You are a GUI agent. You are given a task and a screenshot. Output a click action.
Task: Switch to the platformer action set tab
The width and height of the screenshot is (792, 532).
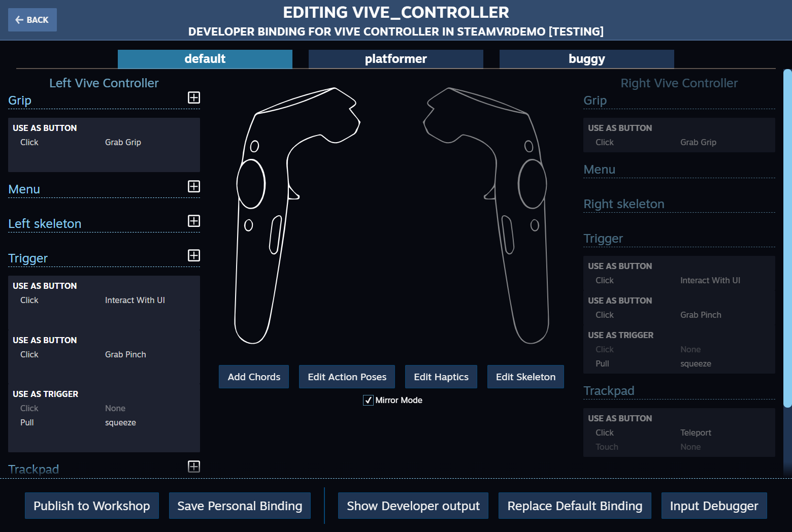tap(396, 59)
